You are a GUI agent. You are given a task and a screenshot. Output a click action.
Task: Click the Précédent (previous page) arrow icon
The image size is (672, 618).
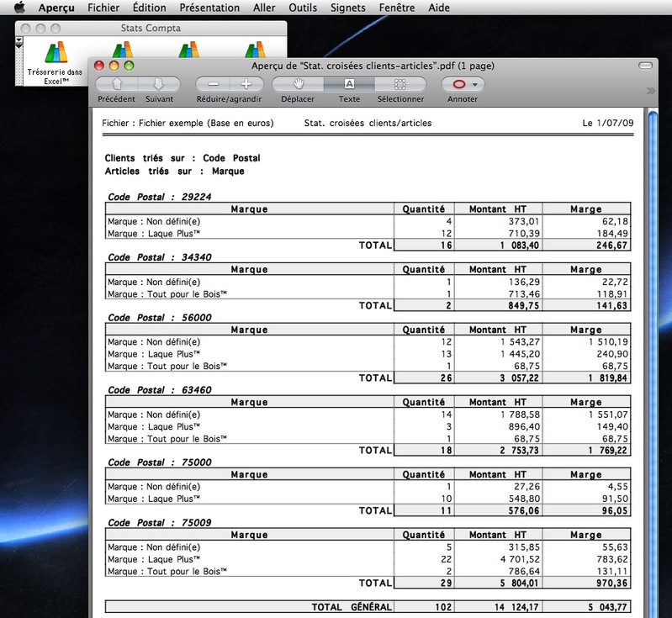pos(117,84)
